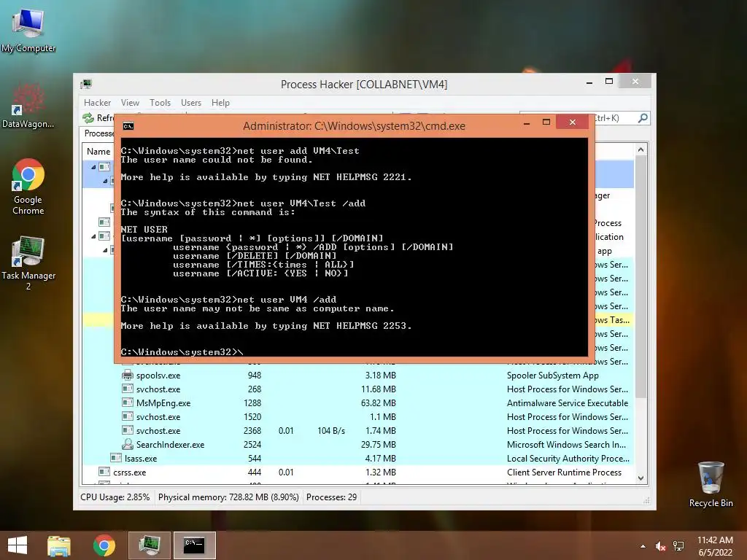The image size is (747, 560).
Task: Click the Process Hacker title bar icon
Action: point(86,85)
